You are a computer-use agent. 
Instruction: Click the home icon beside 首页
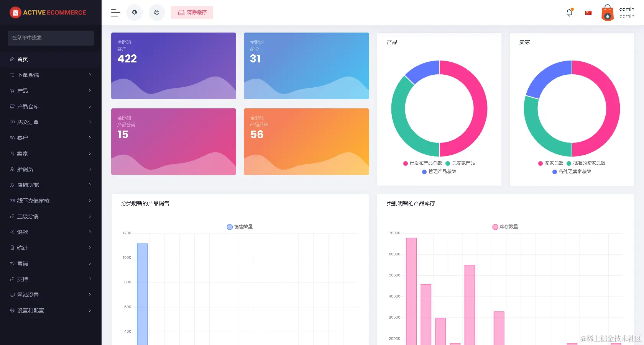click(12, 59)
